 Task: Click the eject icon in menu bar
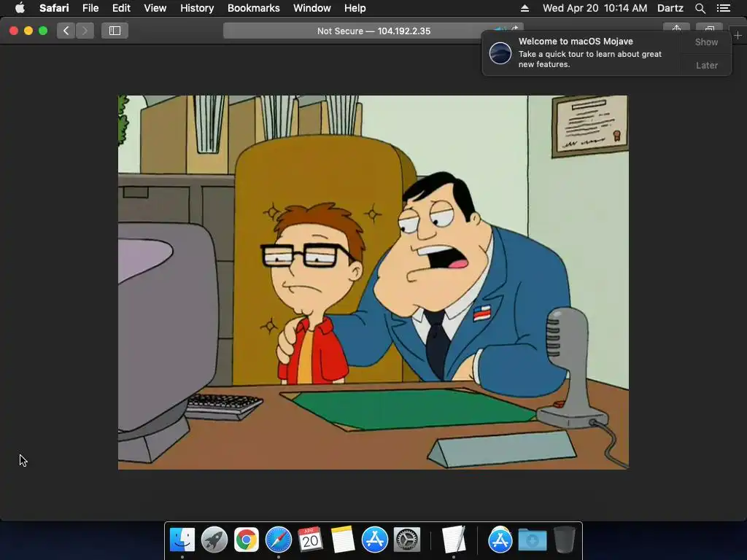click(x=525, y=8)
